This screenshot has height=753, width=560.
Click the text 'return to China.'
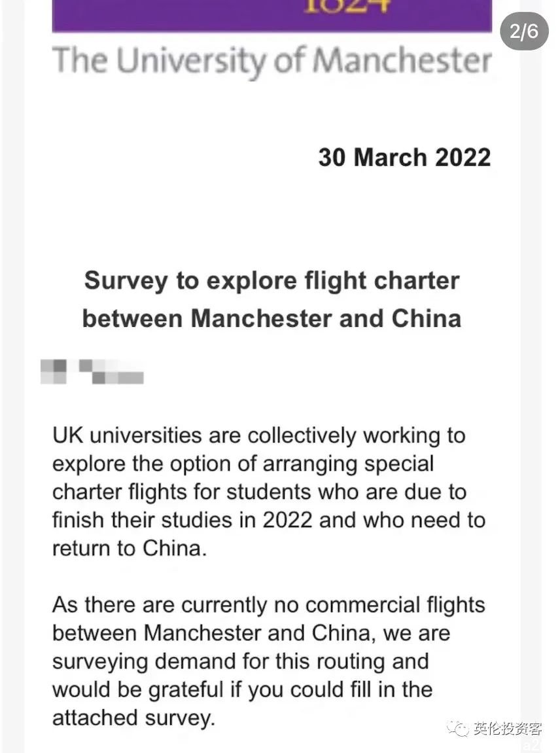pyautogui.click(x=130, y=548)
